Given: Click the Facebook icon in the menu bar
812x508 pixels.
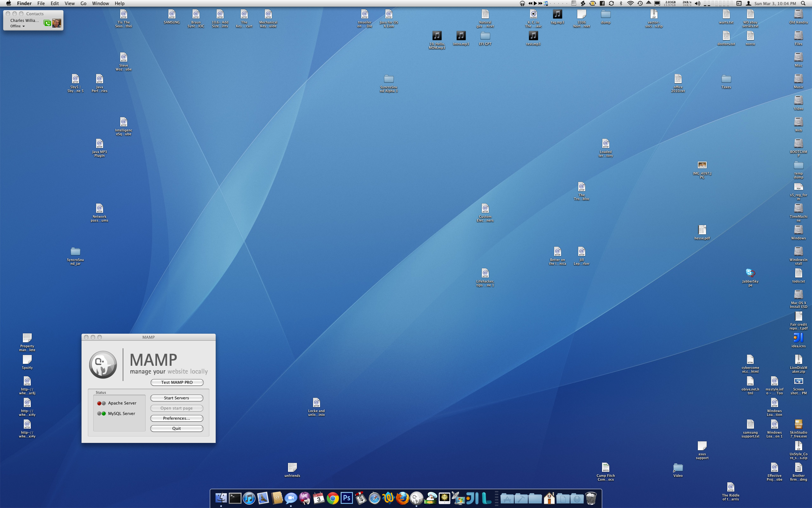Looking at the screenshot, I should coord(602,3).
